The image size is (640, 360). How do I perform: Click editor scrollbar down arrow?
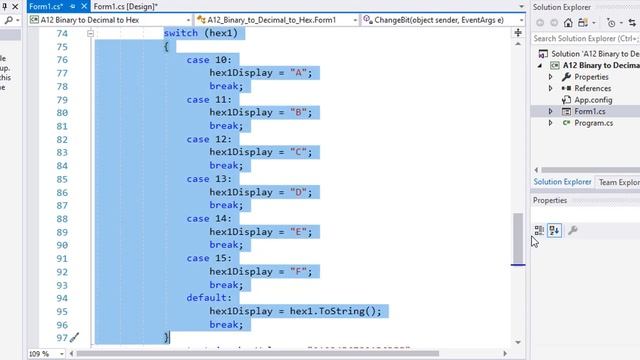pos(518,342)
